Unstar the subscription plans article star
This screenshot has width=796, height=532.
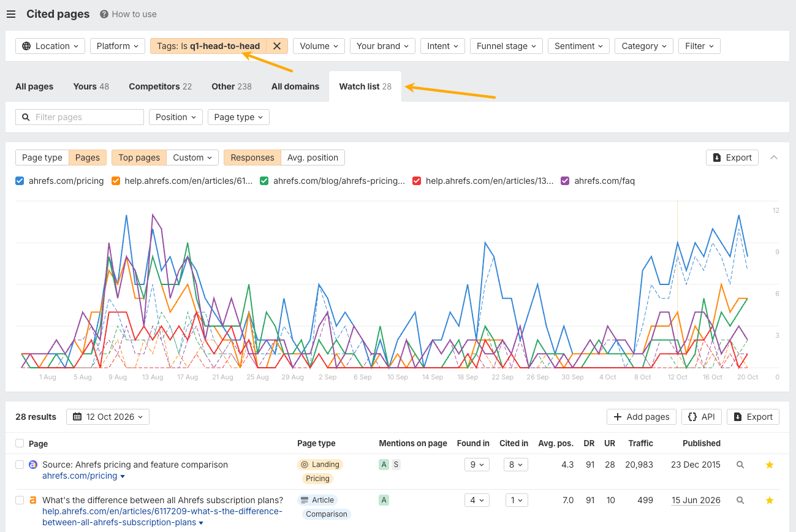pyautogui.click(x=770, y=501)
